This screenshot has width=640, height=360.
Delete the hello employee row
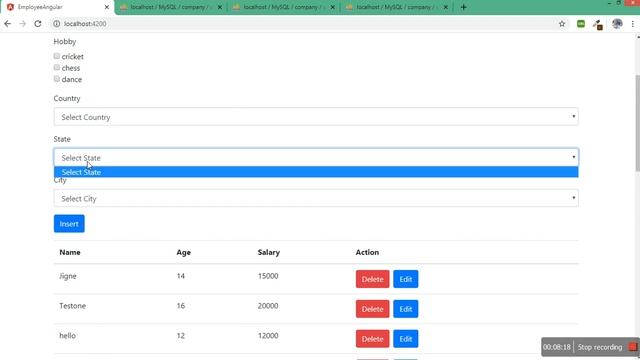pos(372,339)
